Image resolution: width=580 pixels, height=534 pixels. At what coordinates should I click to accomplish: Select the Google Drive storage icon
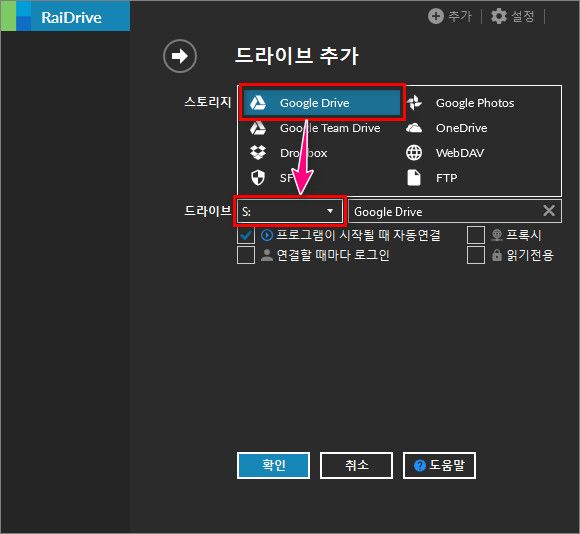(257, 103)
